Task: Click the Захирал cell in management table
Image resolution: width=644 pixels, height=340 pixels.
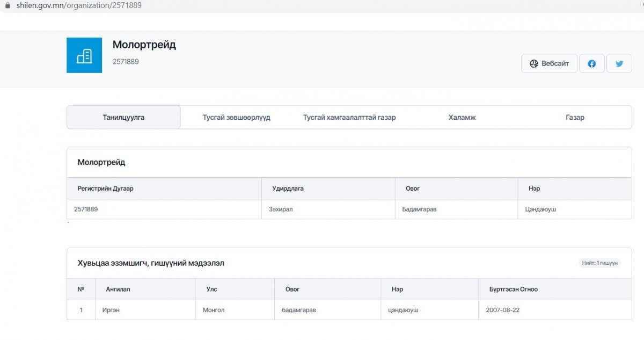Action: (x=281, y=209)
